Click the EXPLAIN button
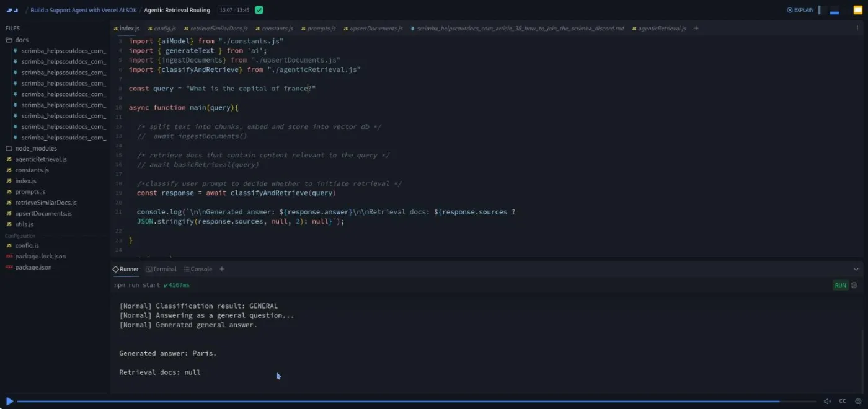The image size is (868, 409). pos(800,10)
